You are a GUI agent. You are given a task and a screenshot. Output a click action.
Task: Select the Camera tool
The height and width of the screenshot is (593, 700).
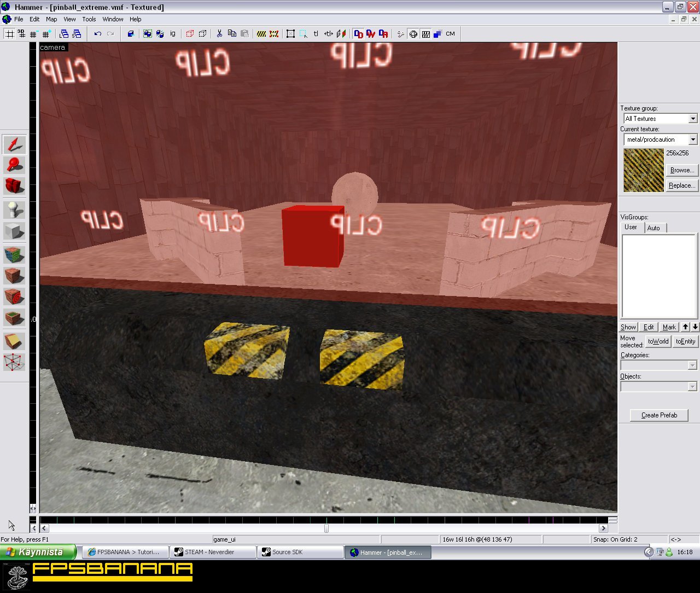tap(14, 186)
